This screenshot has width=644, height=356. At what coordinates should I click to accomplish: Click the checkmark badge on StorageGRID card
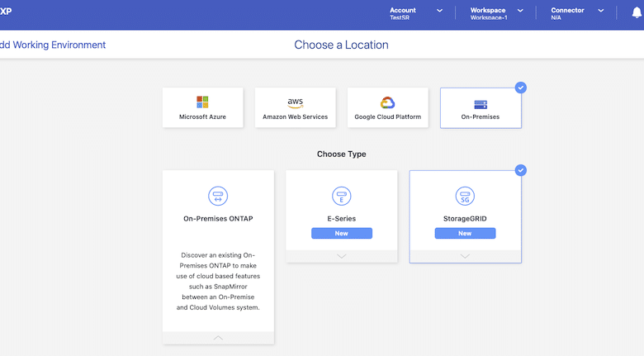[x=521, y=170]
